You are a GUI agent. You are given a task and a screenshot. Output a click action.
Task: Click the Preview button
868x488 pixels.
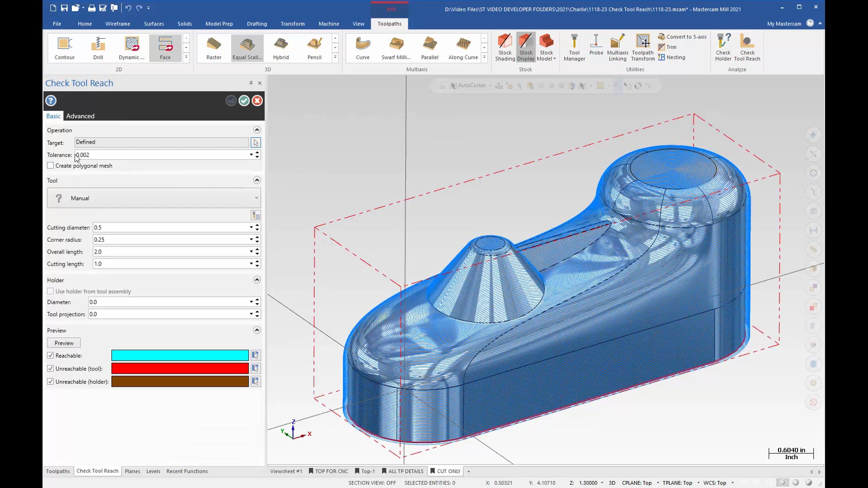pos(64,343)
